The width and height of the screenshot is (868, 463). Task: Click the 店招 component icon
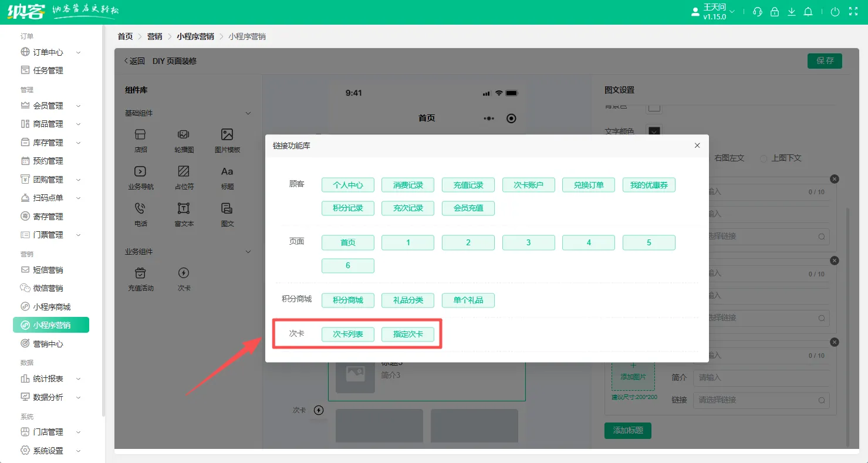140,135
